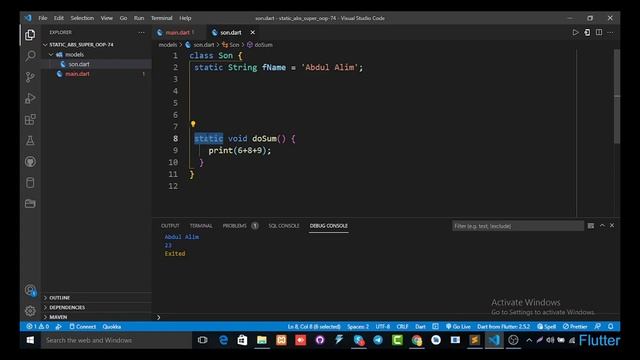Open the Testing flask view
This screenshot has height=360, width=640.
pos(30,141)
